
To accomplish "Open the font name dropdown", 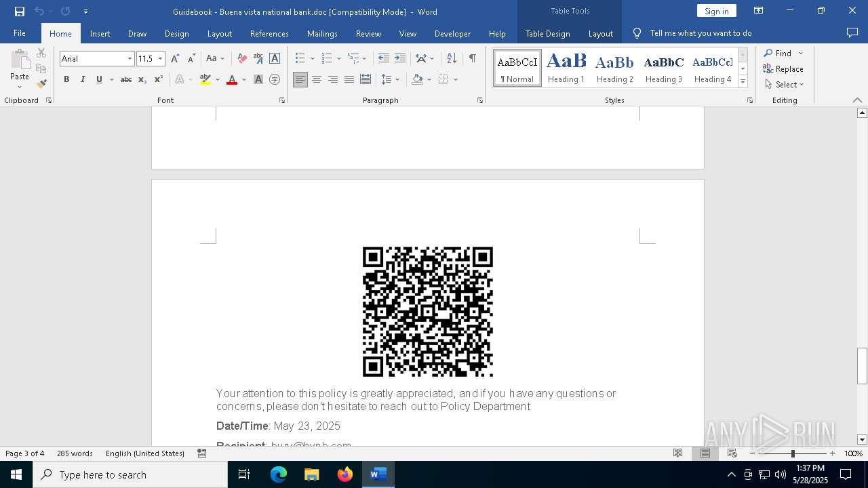I will tap(130, 59).
